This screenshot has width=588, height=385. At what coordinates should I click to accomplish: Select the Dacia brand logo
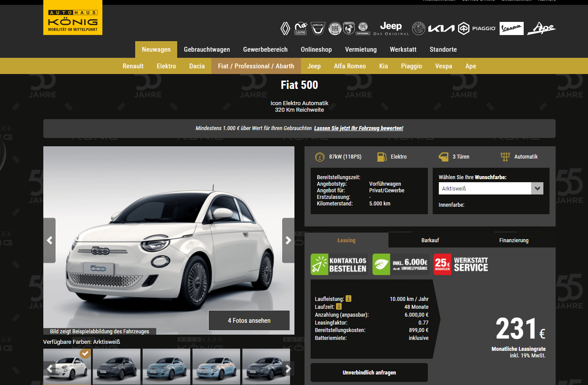[318, 28]
